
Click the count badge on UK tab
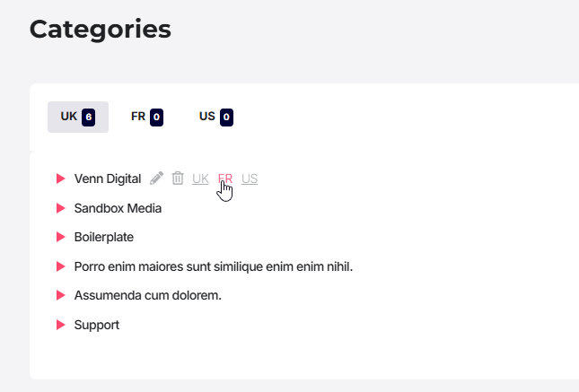click(x=89, y=118)
